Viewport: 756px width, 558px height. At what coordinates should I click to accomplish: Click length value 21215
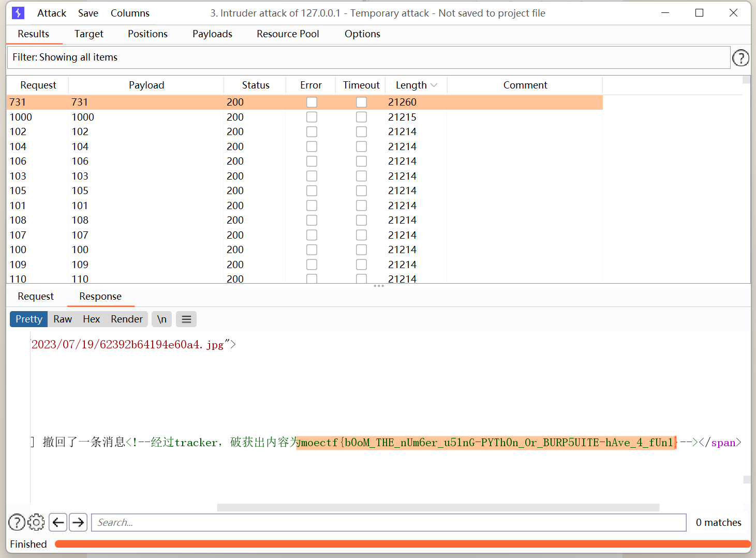pos(402,117)
